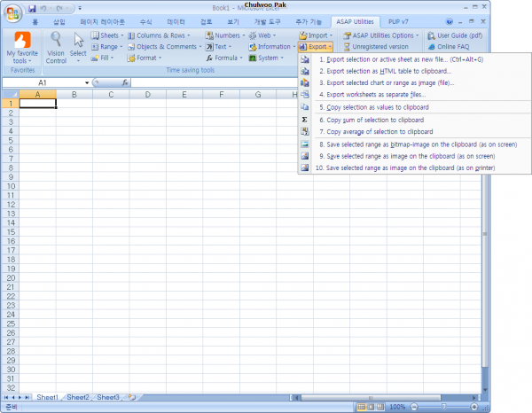This screenshot has width=532, height=413.
Task: Click the Office button logo
Action: 13,13
